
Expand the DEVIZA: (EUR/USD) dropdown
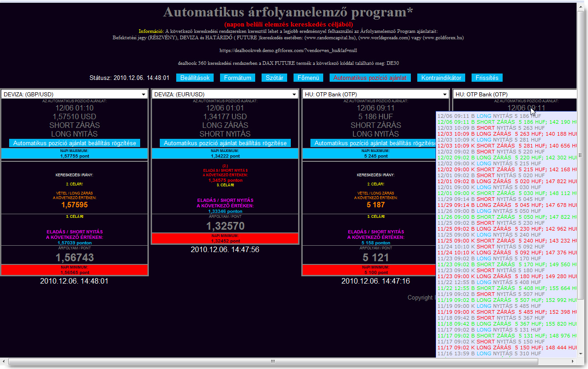coord(225,94)
